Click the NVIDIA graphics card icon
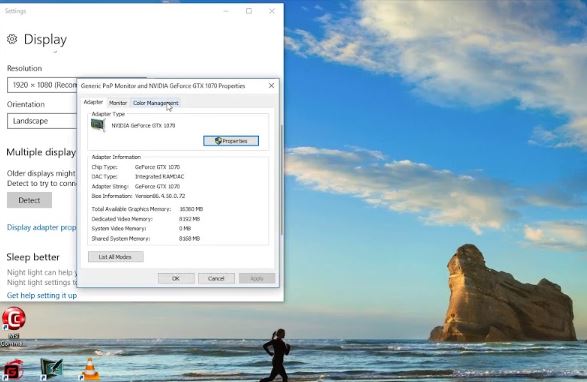Screen dimensions: 587x382 (x=98, y=125)
